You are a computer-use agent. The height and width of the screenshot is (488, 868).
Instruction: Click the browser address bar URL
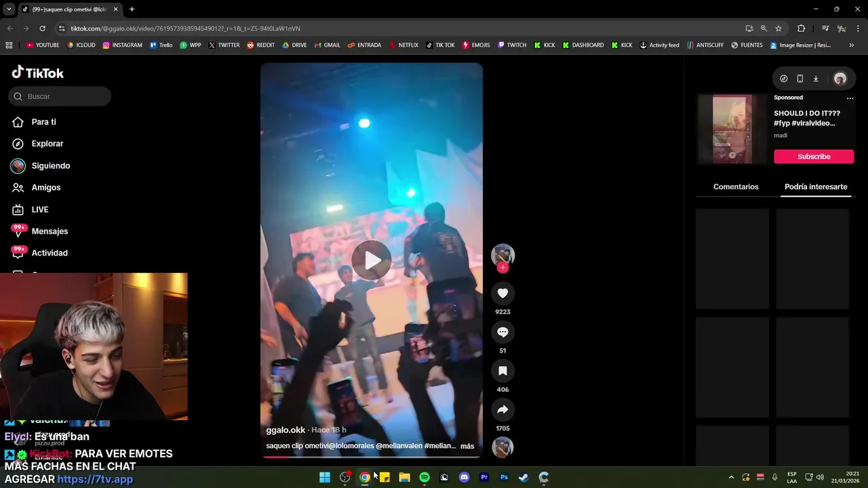[185, 28]
